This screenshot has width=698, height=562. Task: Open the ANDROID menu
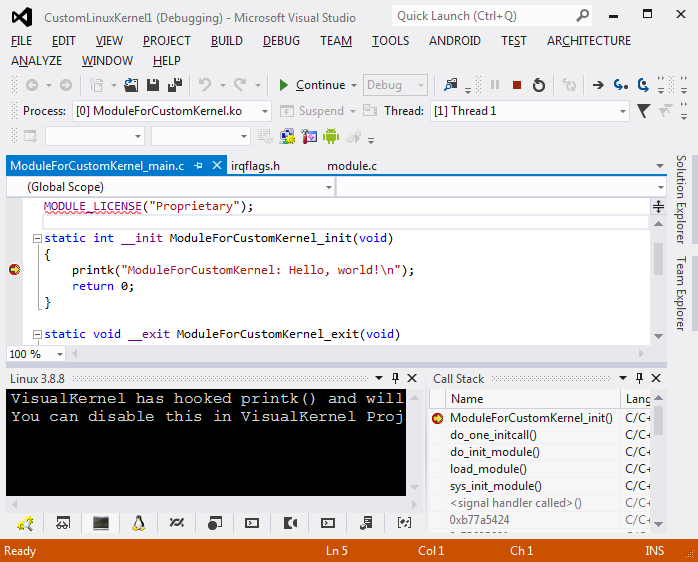[455, 41]
